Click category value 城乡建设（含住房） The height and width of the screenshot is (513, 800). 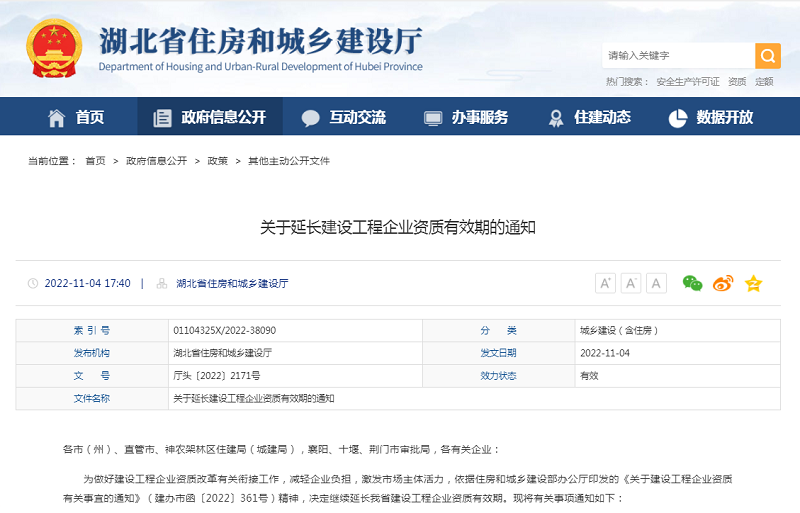(619, 331)
